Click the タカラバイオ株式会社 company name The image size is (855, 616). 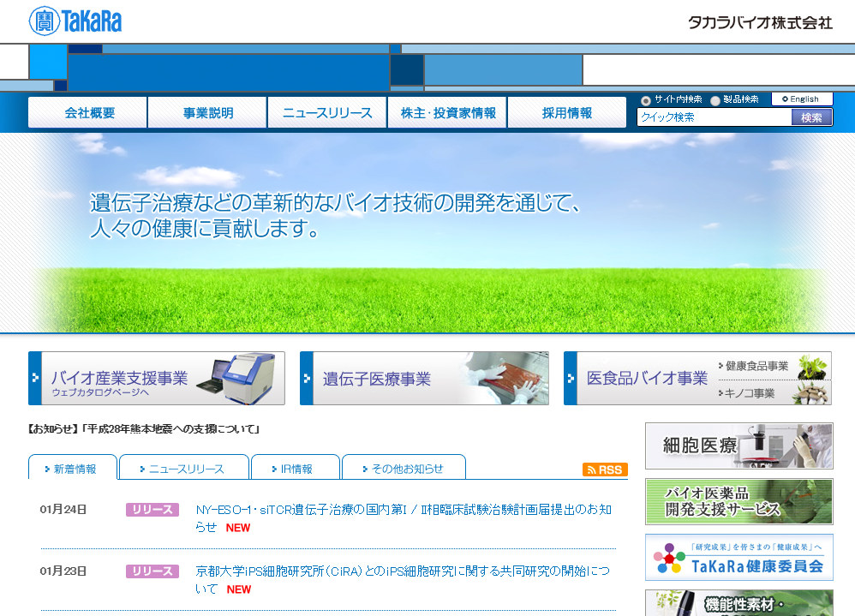coord(760,23)
